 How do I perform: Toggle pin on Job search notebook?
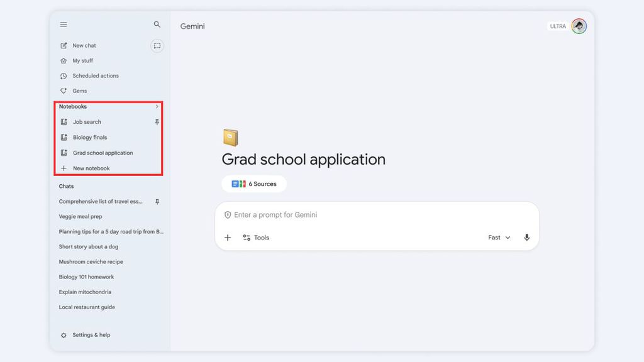coord(157,122)
